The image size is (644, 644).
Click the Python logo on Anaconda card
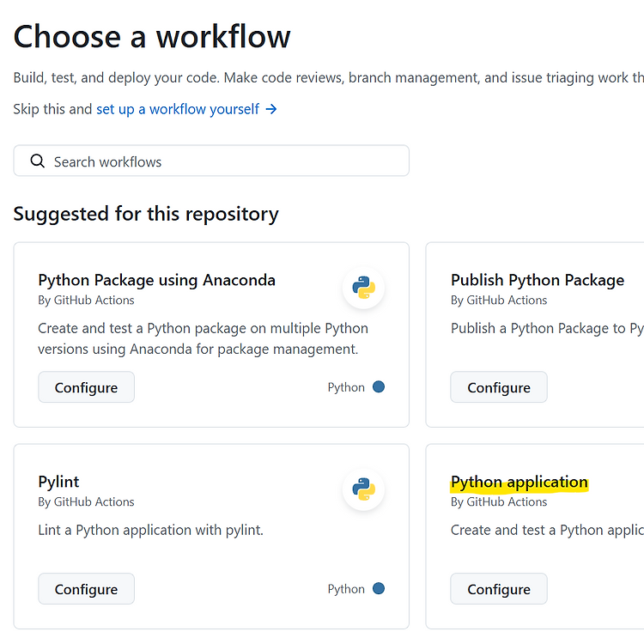point(363,288)
